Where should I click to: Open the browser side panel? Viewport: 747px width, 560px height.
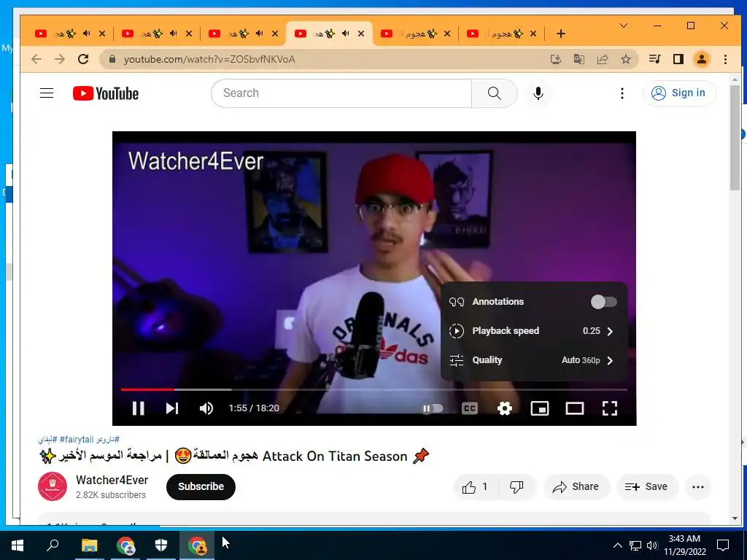click(x=678, y=59)
